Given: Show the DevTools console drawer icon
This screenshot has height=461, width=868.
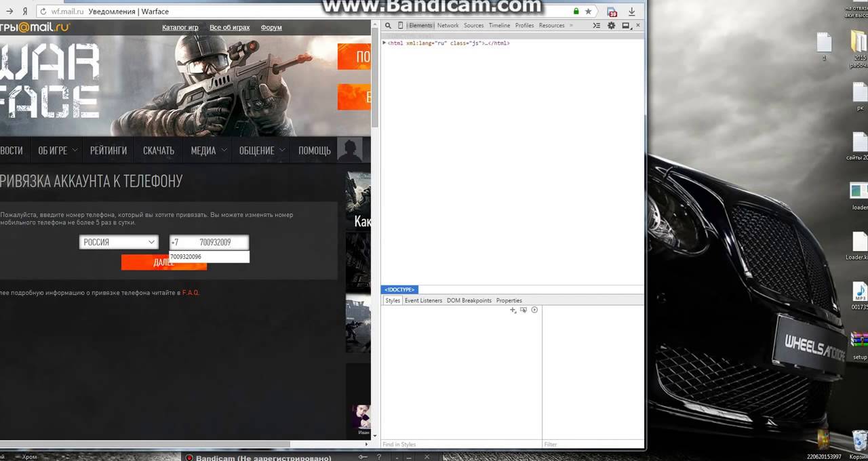Looking at the screenshot, I should tap(596, 26).
